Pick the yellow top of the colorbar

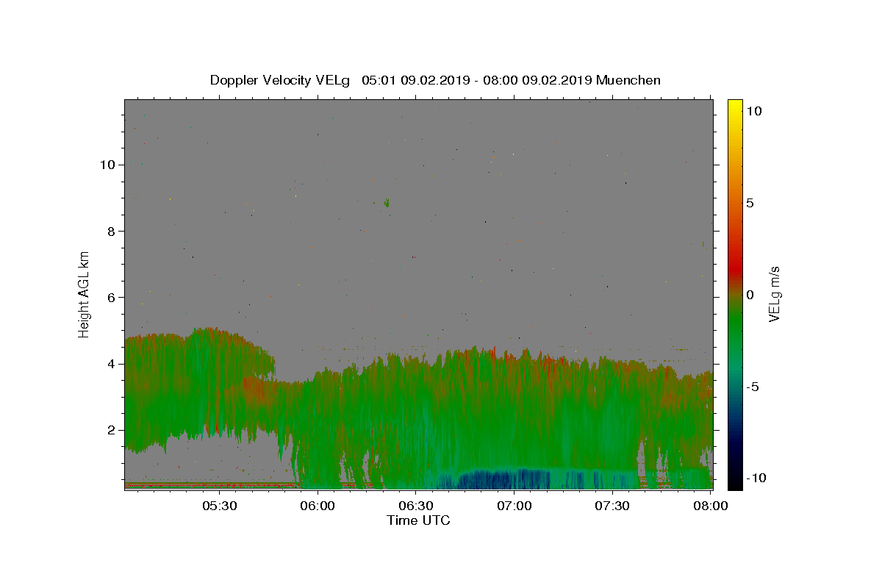735,106
